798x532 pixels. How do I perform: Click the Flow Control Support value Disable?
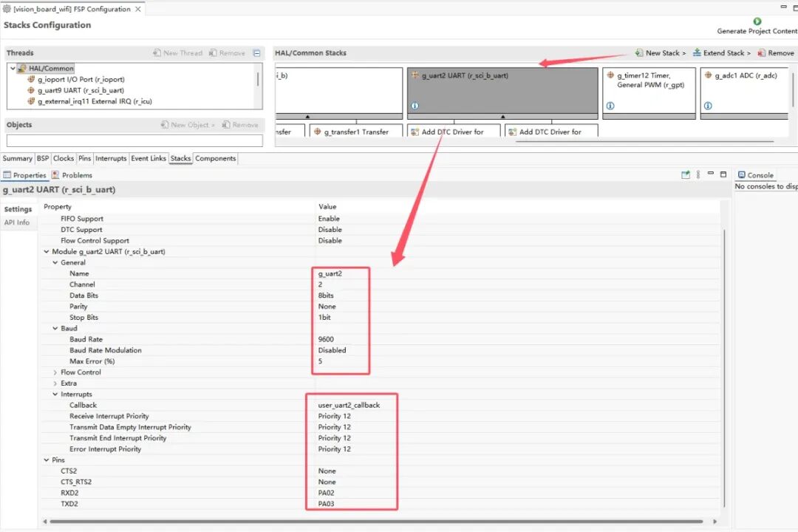[x=330, y=240]
